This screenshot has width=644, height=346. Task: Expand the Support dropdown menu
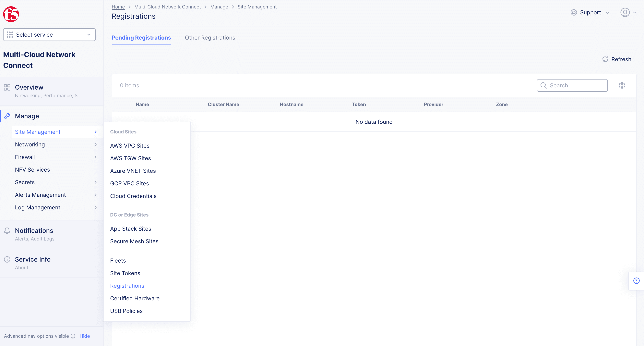590,13
